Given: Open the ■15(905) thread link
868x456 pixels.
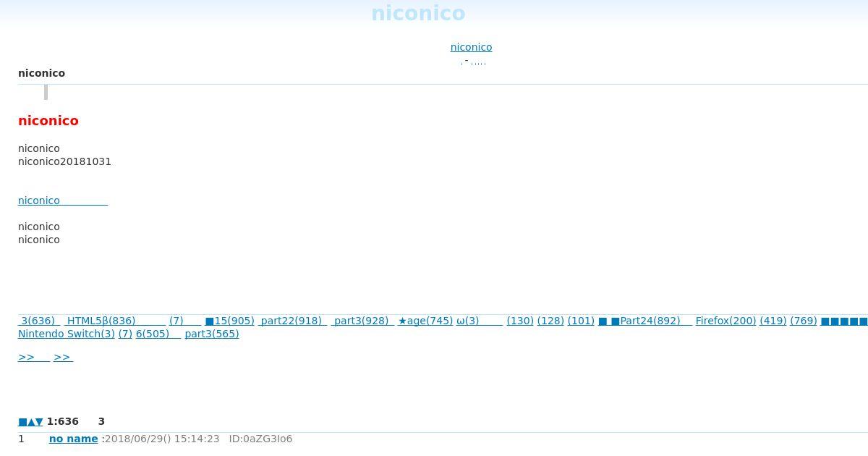Looking at the screenshot, I should coord(229,321).
